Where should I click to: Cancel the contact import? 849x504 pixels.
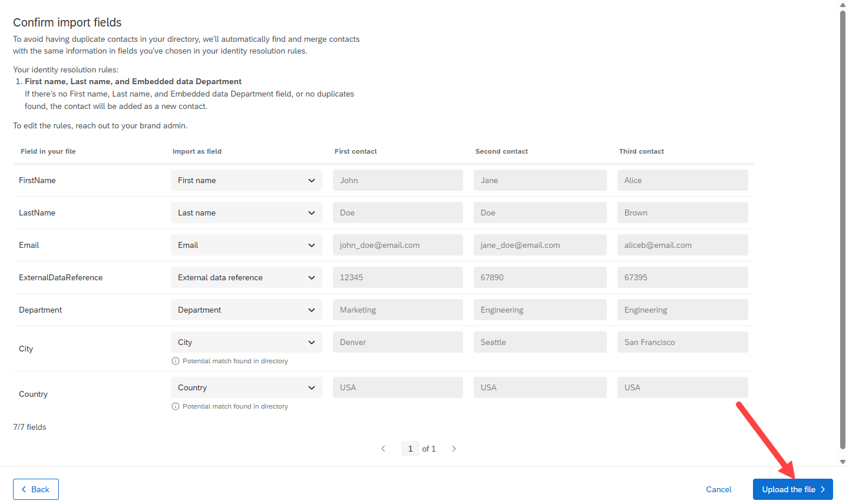click(719, 489)
